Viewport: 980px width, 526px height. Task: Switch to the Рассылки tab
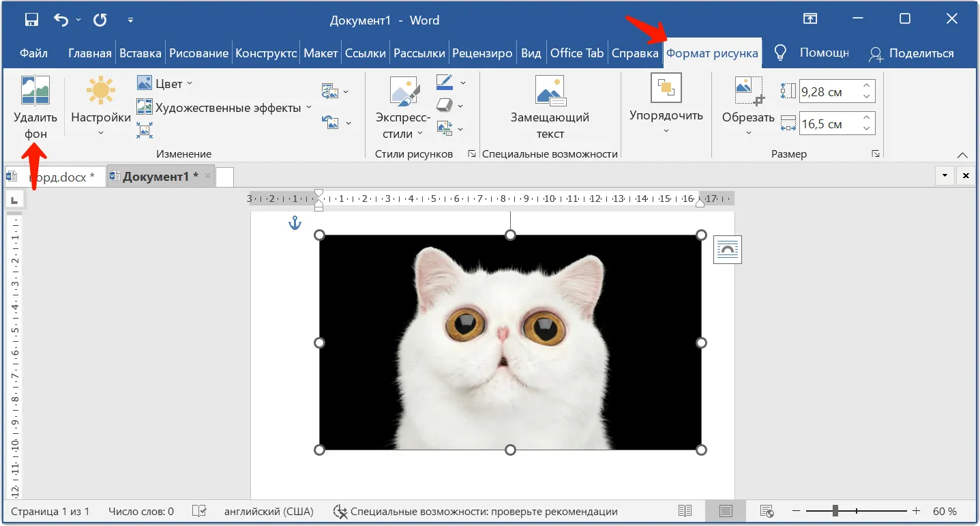coord(419,53)
